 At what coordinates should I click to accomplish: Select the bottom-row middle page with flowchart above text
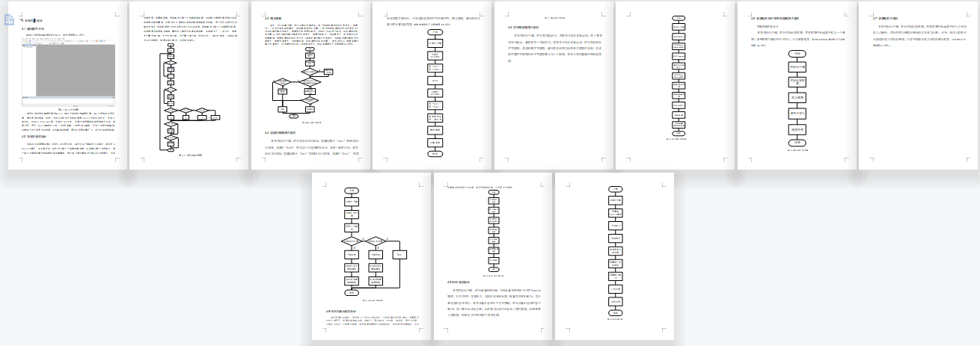pos(493,256)
